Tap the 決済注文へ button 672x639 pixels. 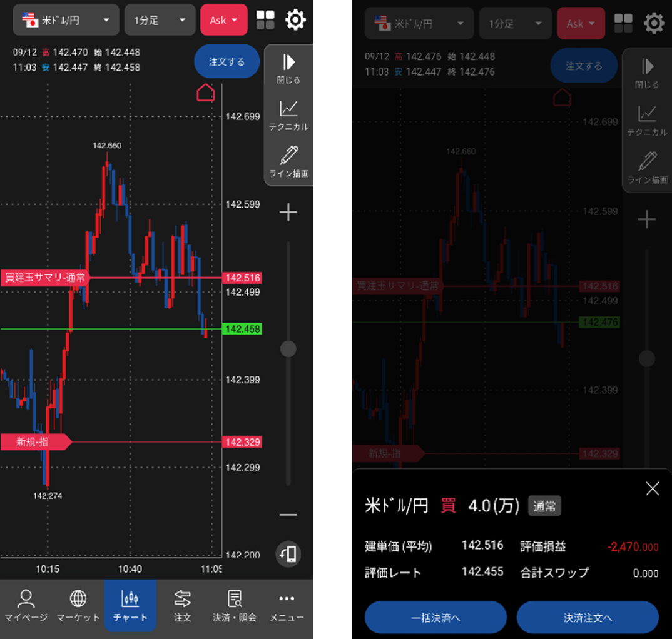click(x=588, y=618)
